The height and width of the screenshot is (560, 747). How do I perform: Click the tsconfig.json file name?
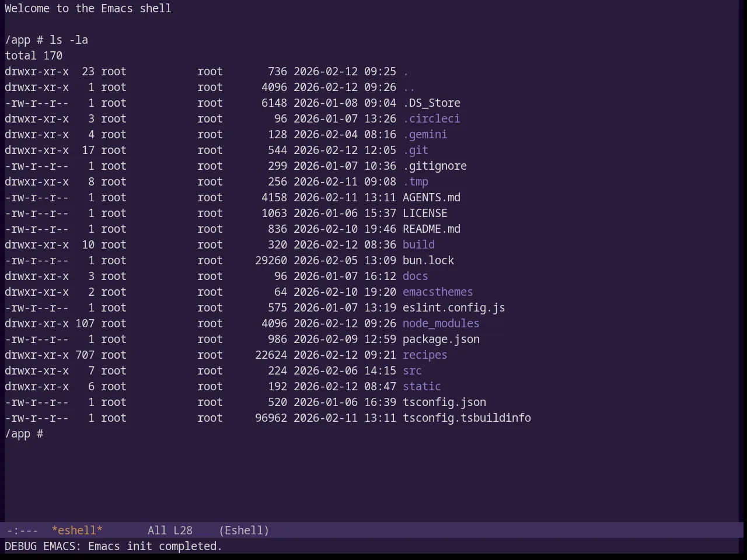(x=444, y=402)
